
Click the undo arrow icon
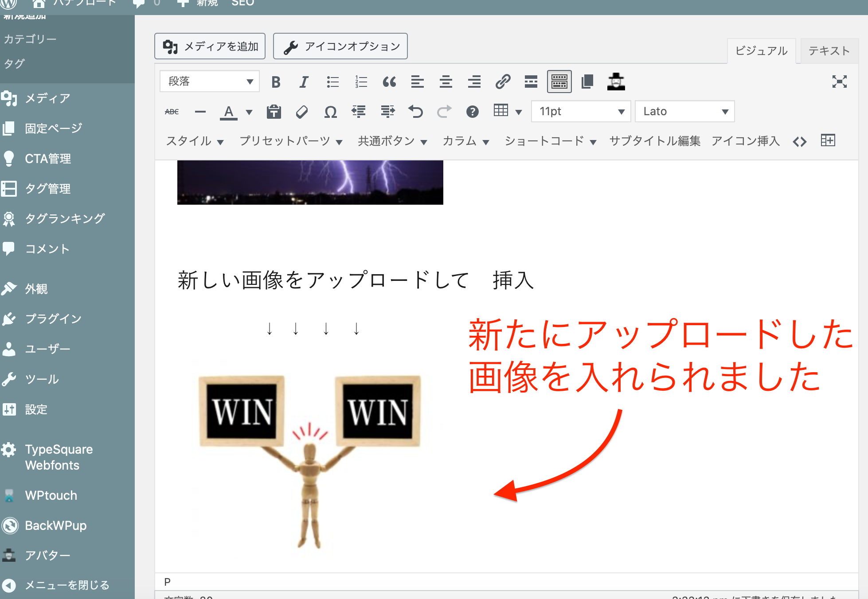(415, 112)
